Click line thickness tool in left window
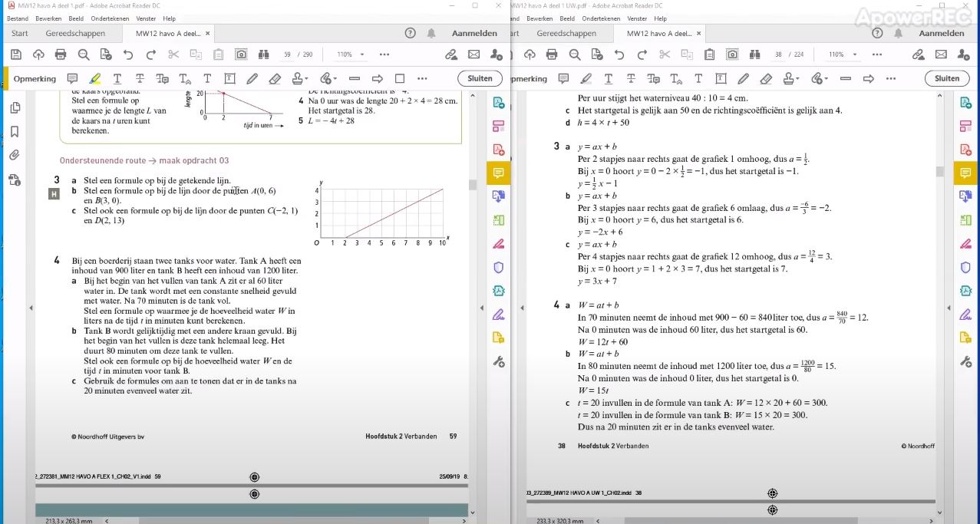This screenshot has height=524, width=980. click(x=354, y=78)
